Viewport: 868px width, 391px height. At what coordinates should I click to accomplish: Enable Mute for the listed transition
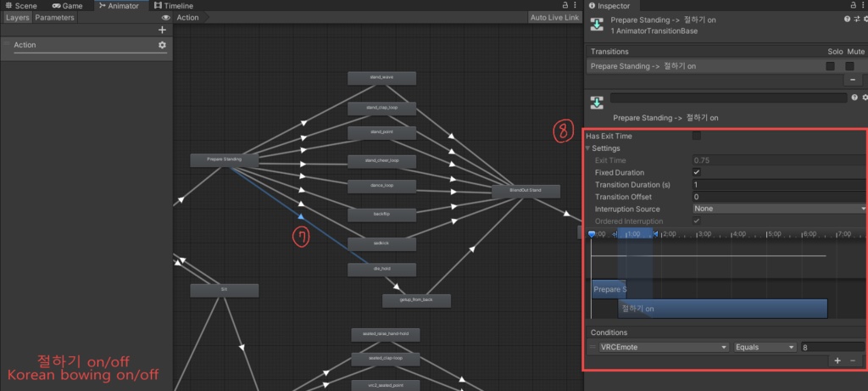849,66
